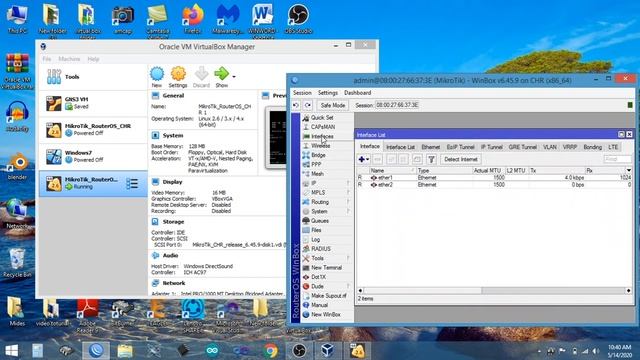640x360 pixels.
Task: Click Show in VirtualBox toolbar
Action: point(222,77)
